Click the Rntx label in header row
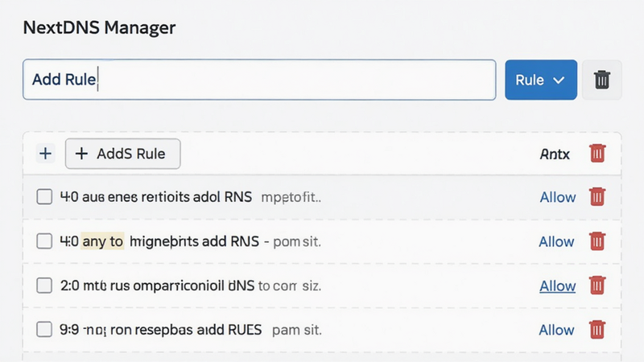The width and height of the screenshot is (644, 362). (x=555, y=154)
